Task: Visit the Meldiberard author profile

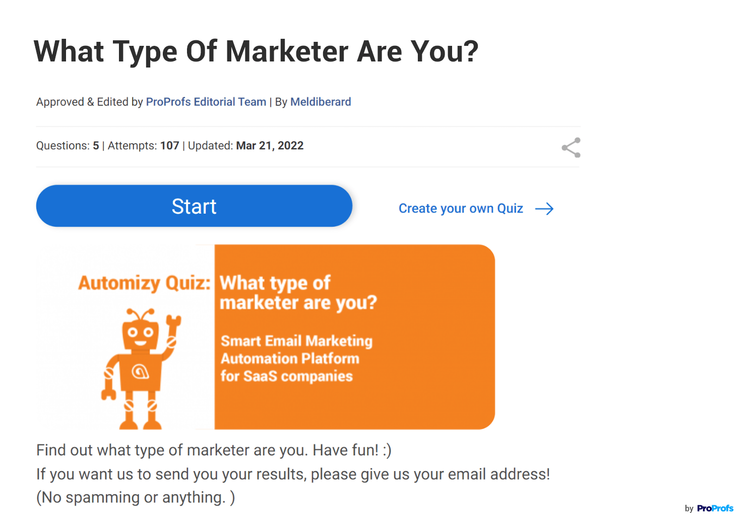Action: (x=321, y=102)
